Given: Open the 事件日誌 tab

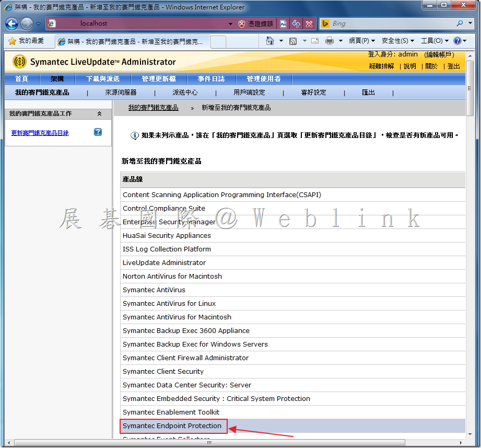Looking at the screenshot, I should click(x=211, y=79).
